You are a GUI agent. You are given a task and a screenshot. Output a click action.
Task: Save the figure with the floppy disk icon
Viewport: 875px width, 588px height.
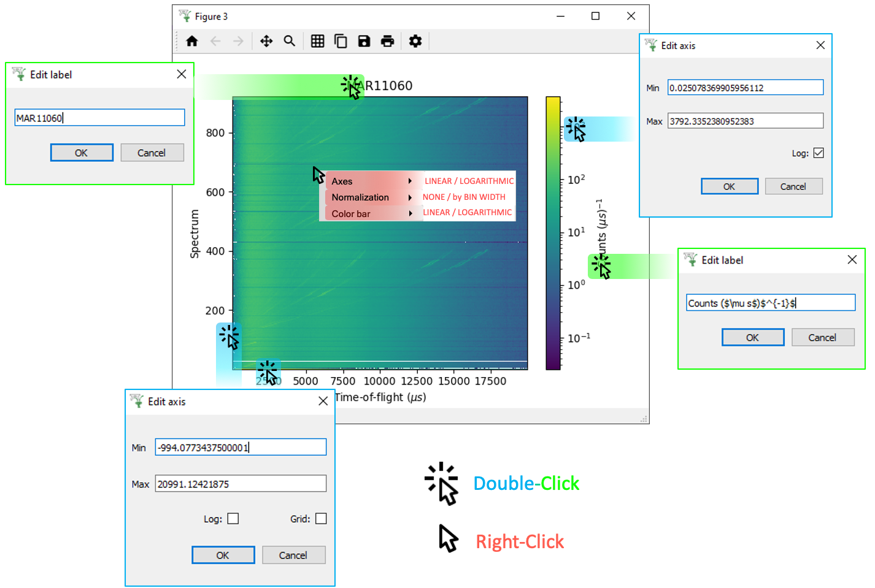coord(364,41)
